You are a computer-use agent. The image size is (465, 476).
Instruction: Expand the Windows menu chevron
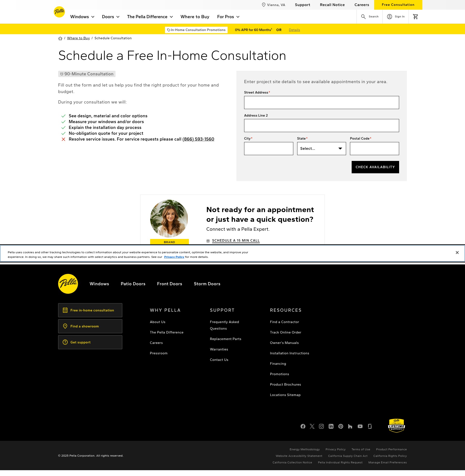tap(93, 17)
